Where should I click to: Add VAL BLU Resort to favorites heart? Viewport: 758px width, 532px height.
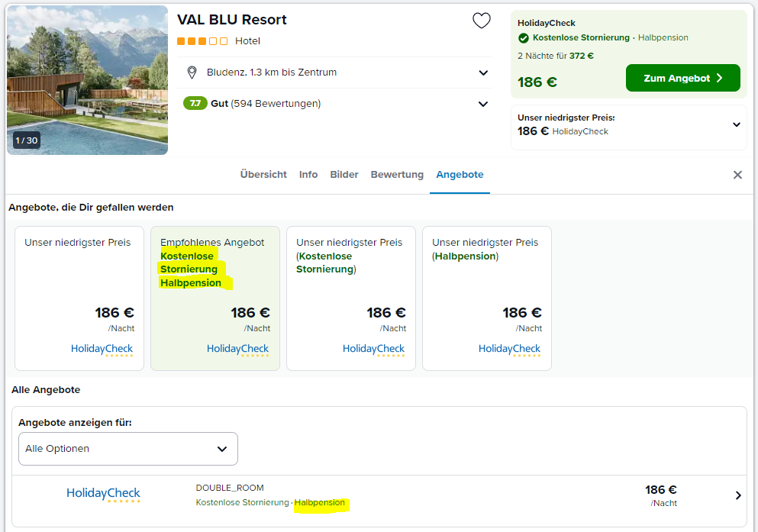[x=481, y=21]
